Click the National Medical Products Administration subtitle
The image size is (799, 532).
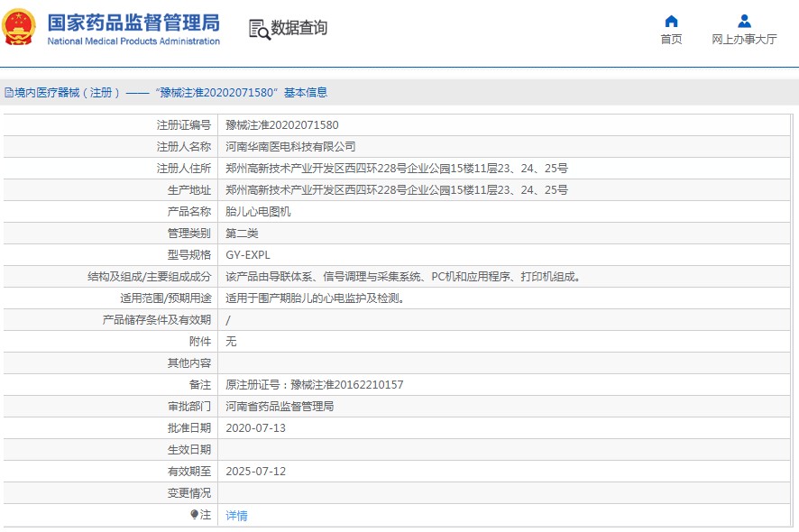[x=133, y=41]
